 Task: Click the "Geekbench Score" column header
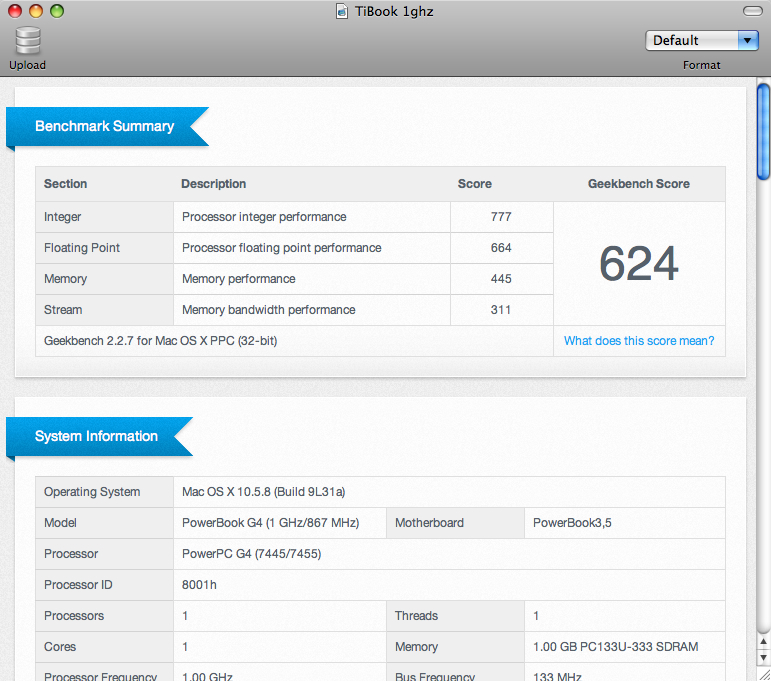639,184
